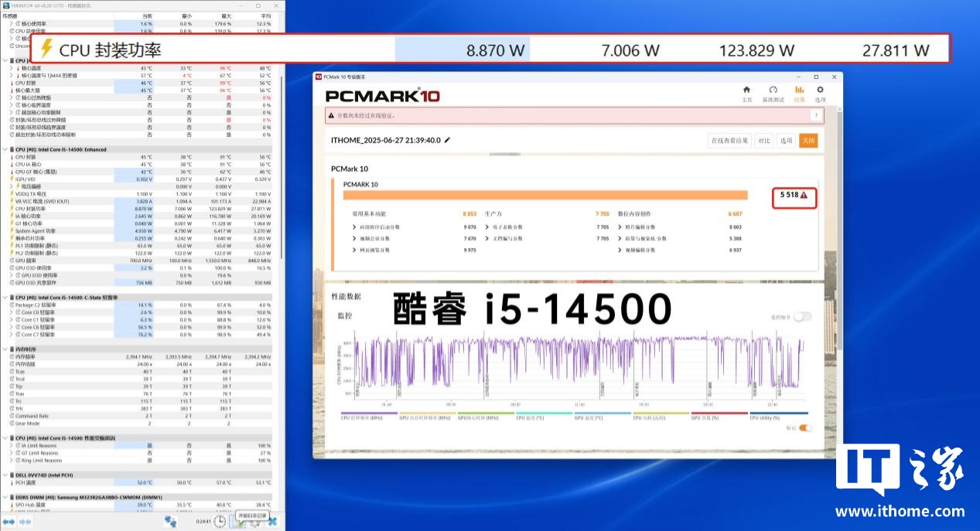
Task: Click the 当前 column header in HWiNFO
Action: (x=147, y=16)
